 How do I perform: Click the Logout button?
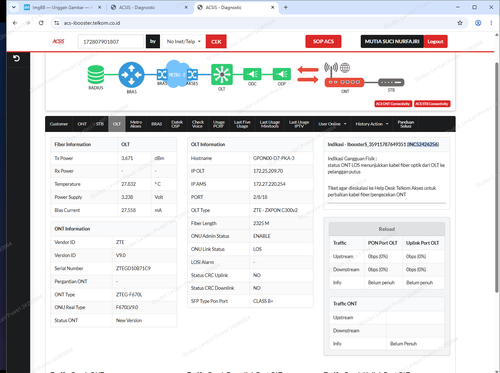[435, 41]
